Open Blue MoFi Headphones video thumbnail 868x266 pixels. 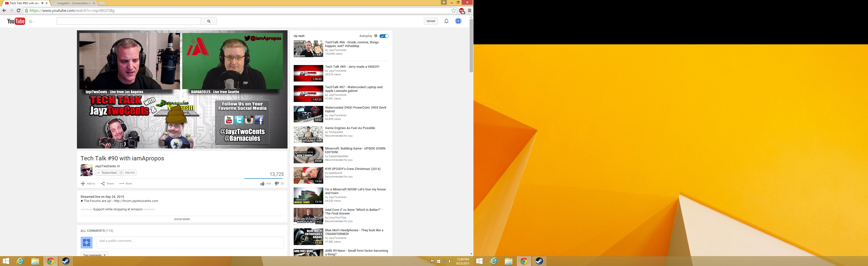[x=308, y=236]
